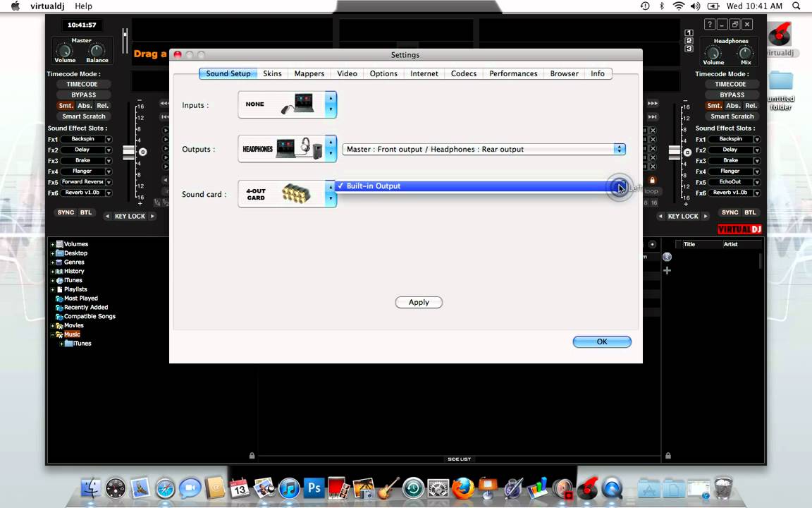Click the left deck pitch slider handle

[128, 152]
